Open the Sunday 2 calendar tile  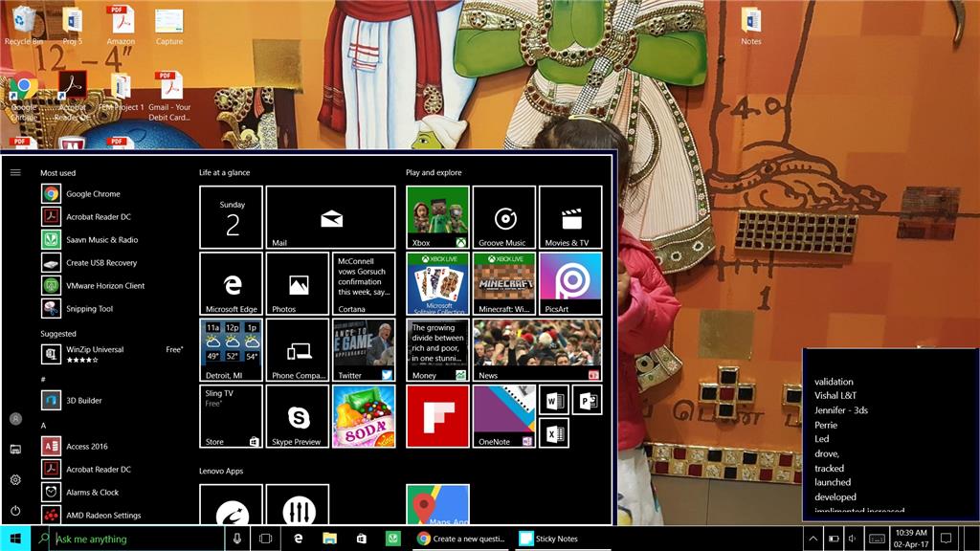coord(232,217)
